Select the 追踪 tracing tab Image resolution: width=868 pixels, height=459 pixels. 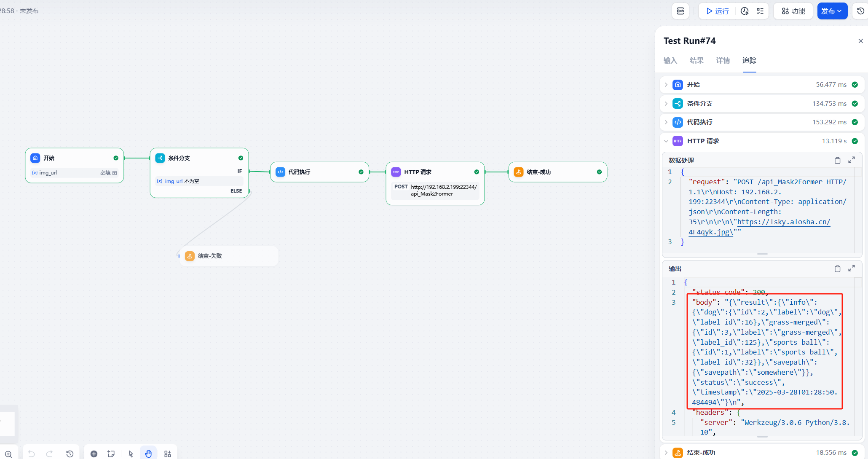(749, 60)
